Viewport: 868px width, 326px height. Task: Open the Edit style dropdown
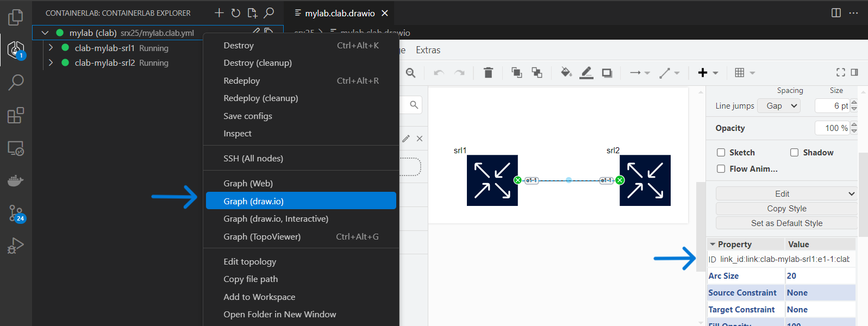point(786,194)
